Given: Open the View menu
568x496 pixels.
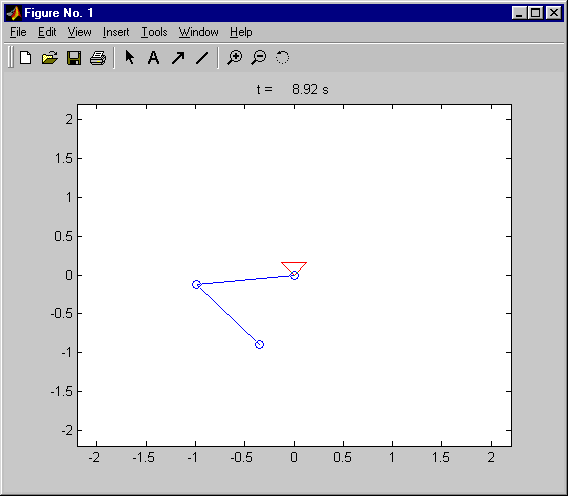Looking at the screenshot, I should click(x=79, y=32).
